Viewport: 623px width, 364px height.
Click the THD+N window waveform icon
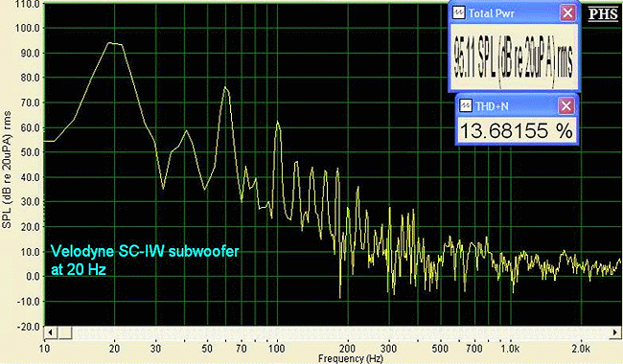pyautogui.click(x=465, y=106)
